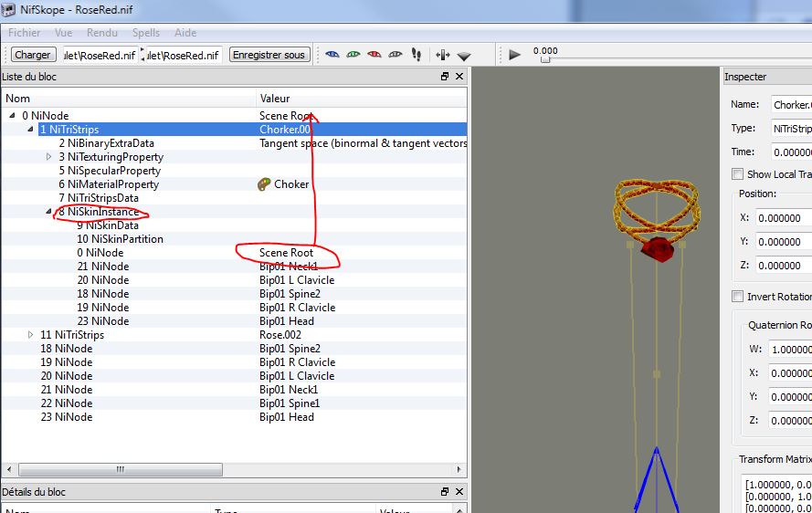Open the Rendu menu

tap(102, 33)
